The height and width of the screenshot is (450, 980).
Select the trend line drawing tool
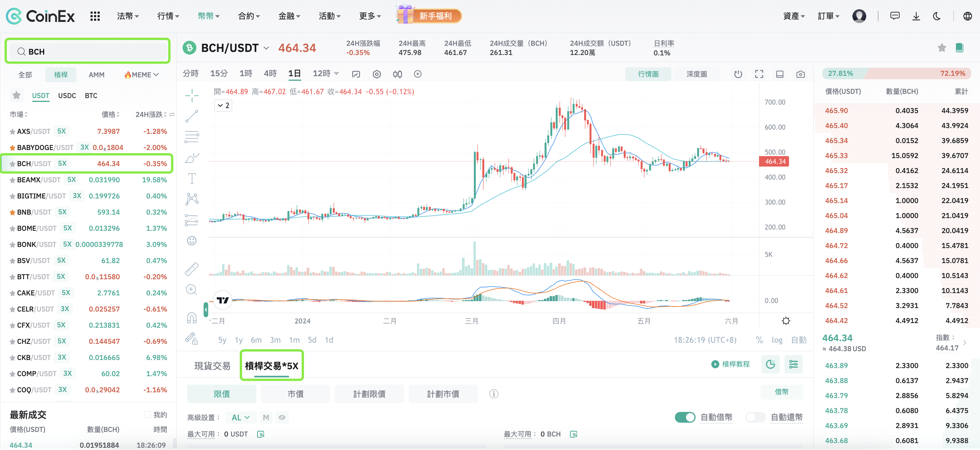(x=192, y=116)
